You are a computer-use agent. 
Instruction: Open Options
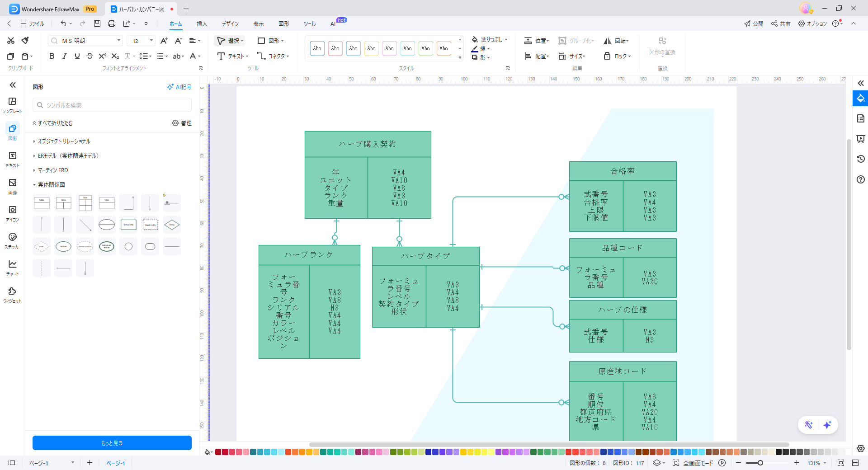(812, 23)
